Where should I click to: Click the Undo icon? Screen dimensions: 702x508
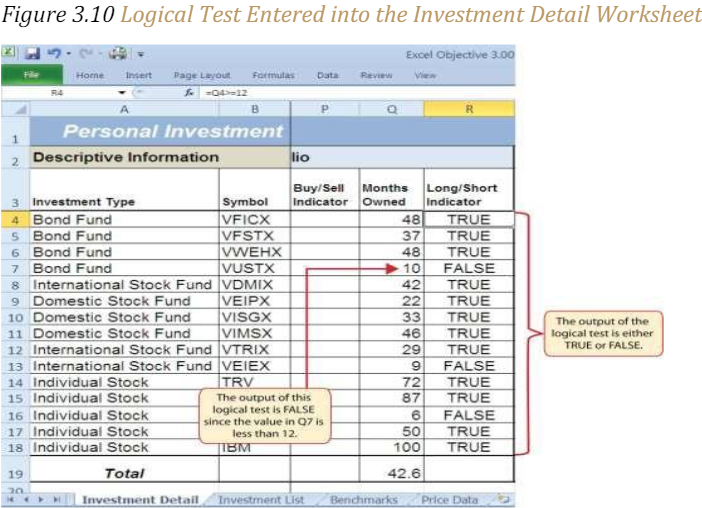click(x=55, y=54)
